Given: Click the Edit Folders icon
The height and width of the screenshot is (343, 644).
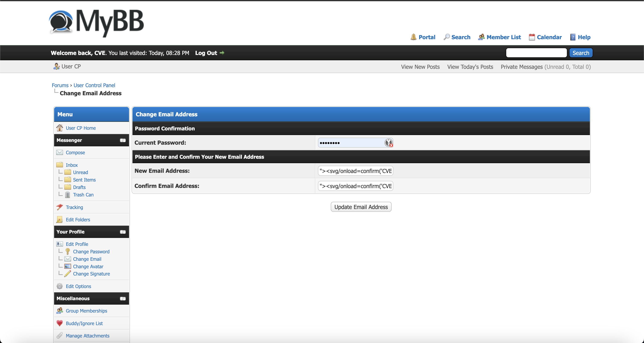Looking at the screenshot, I should [x=59, y=219].
